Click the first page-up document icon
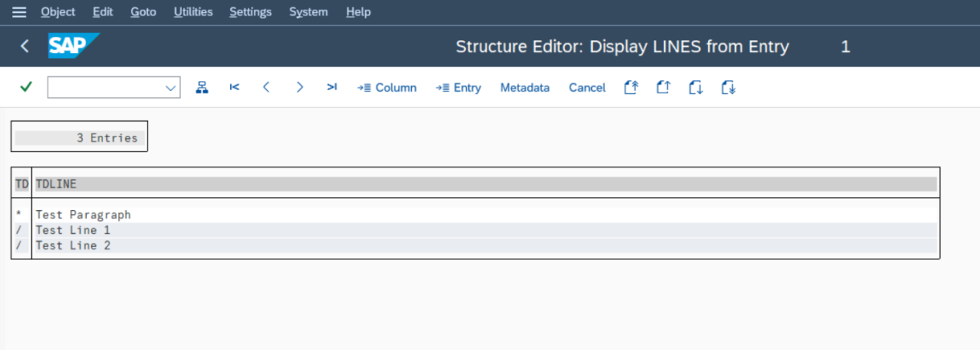Viewport: 980px width, 350px height. (x=630, y=87)
